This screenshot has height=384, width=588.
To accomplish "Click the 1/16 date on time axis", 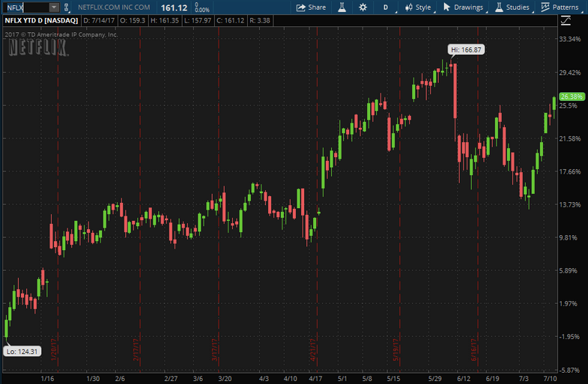I will point(47,378).
